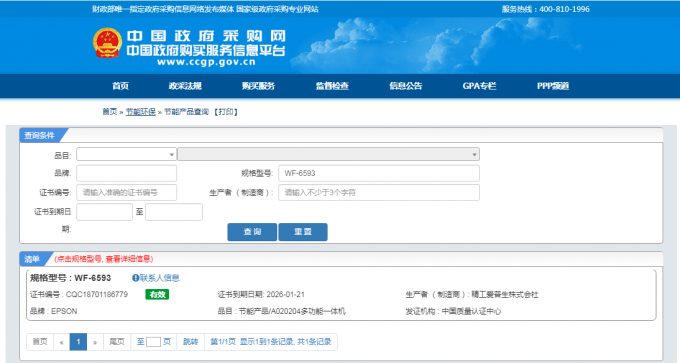Click the info icon beside 联系人信息

(x=135, y=278)
